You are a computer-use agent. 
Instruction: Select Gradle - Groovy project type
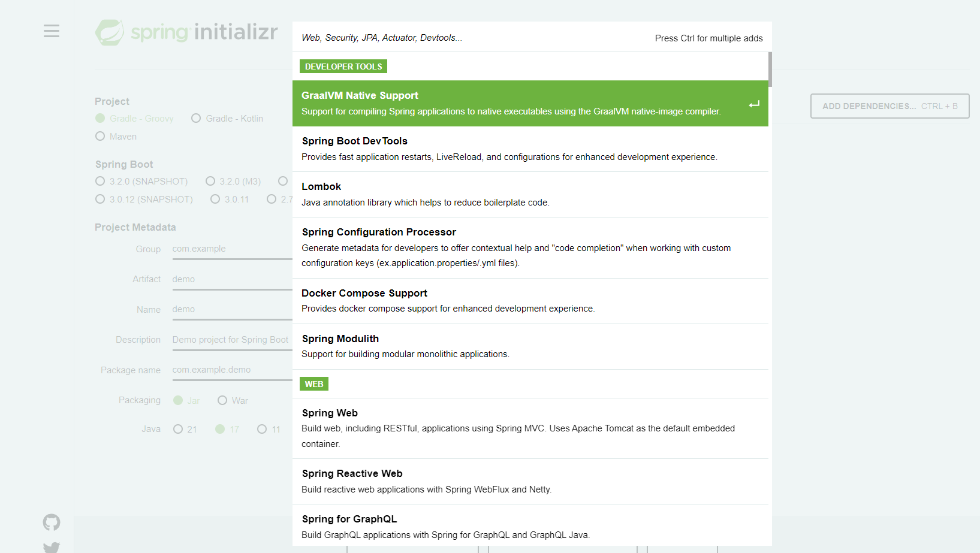click(x=134, y=119)
